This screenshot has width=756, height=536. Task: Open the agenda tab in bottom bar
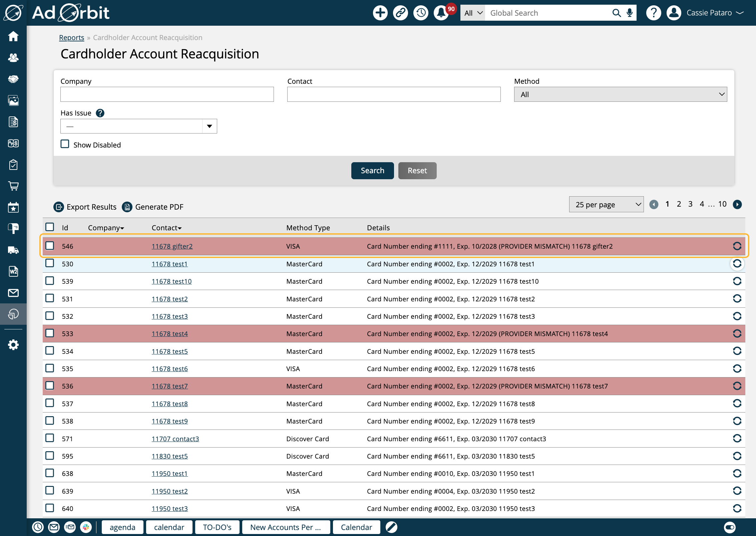click(122, 527)
